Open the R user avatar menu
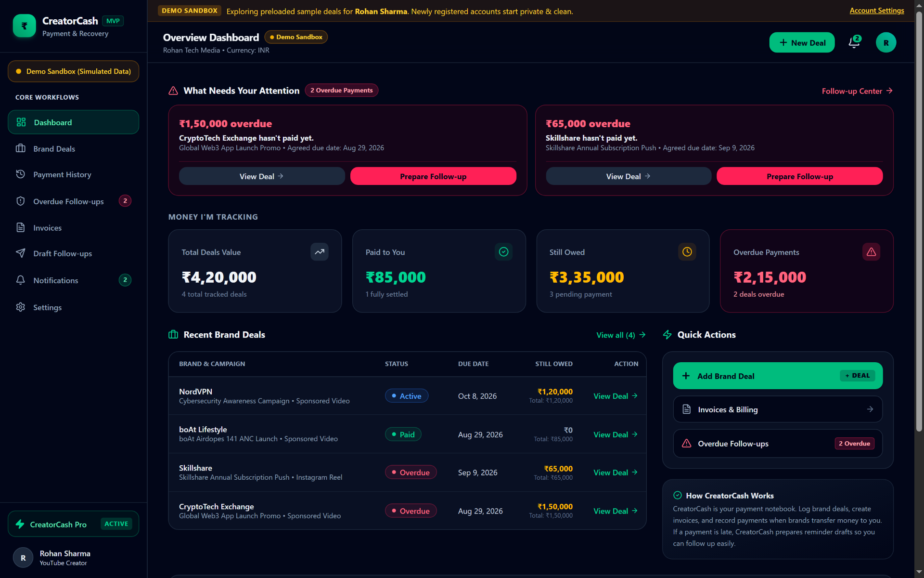The height and width of the screenshot is (578, 924). (x=886, y=42)
